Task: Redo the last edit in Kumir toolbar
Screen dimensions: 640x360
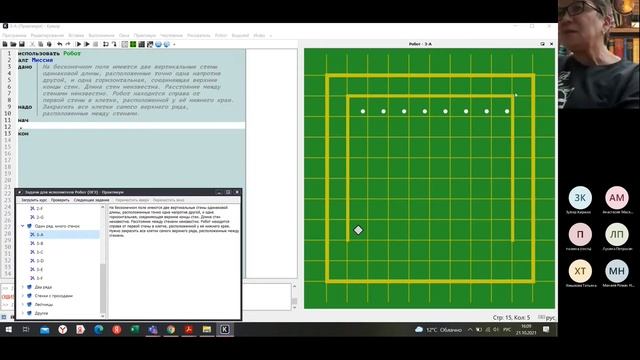Action: (x=68, y=44)
